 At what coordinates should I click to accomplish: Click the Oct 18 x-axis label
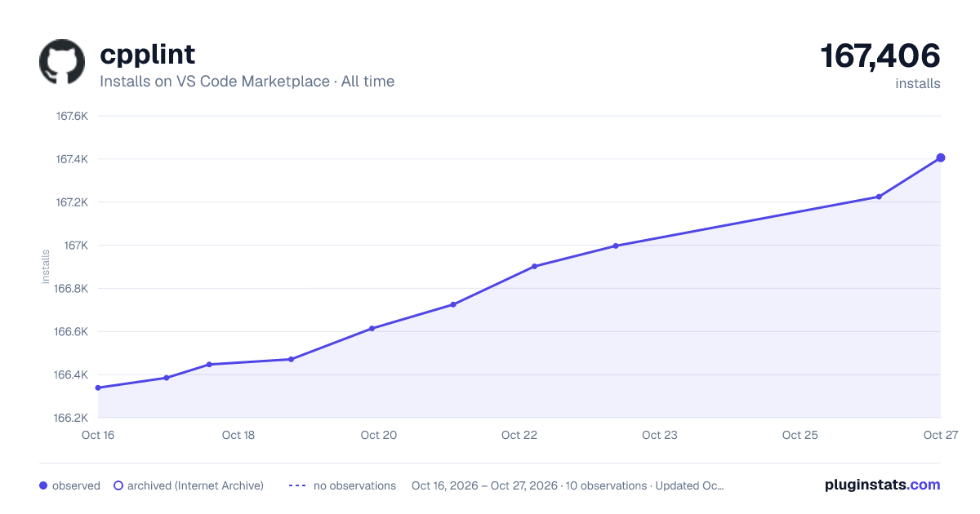(238, 435)
